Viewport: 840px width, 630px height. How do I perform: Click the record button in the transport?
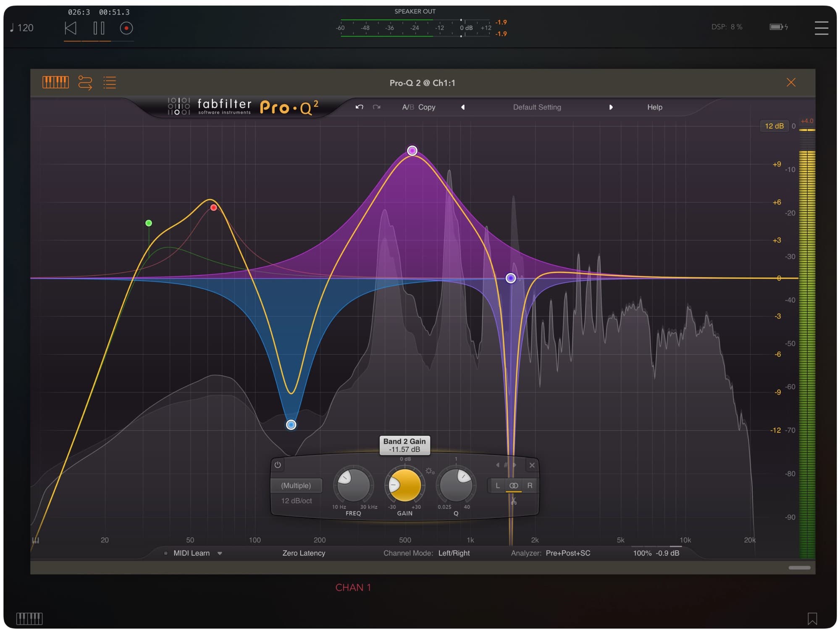(x=126, y=28)
